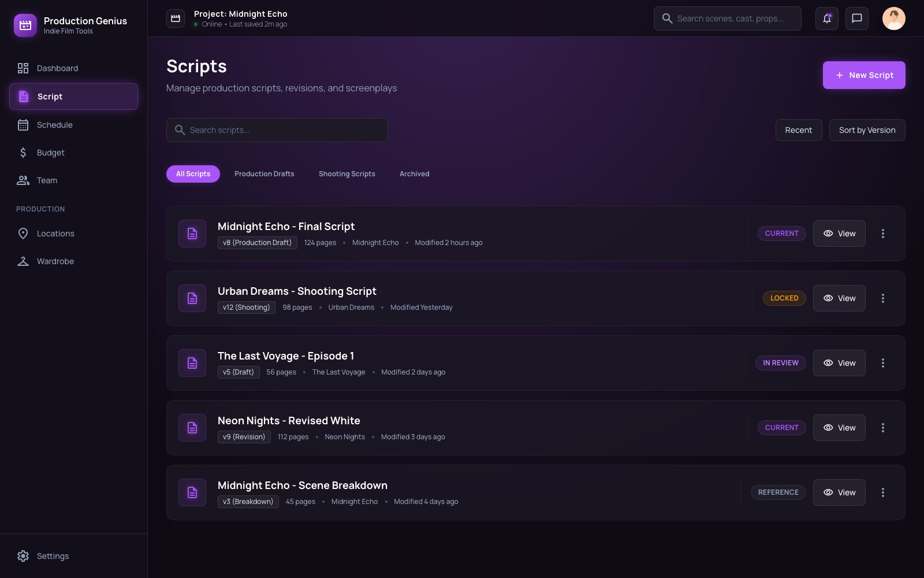
Task: Click the Urban Dreams script document icon
Action: (x=192, y=298)
